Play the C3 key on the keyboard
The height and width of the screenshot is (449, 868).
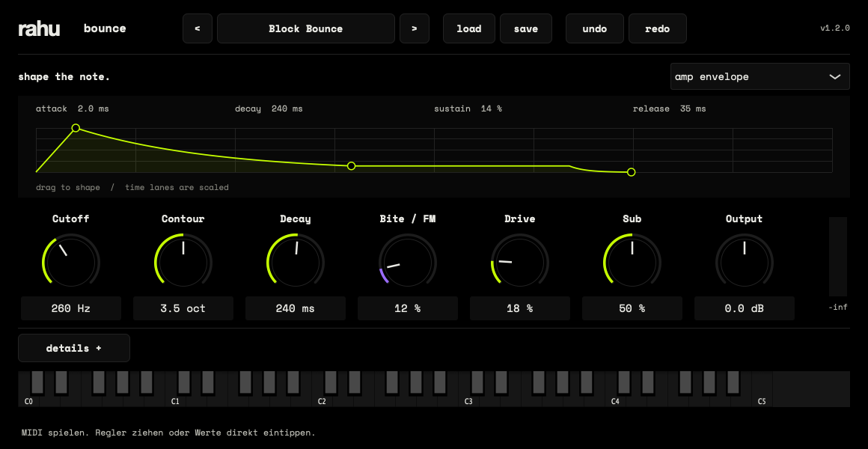(468, 401)
